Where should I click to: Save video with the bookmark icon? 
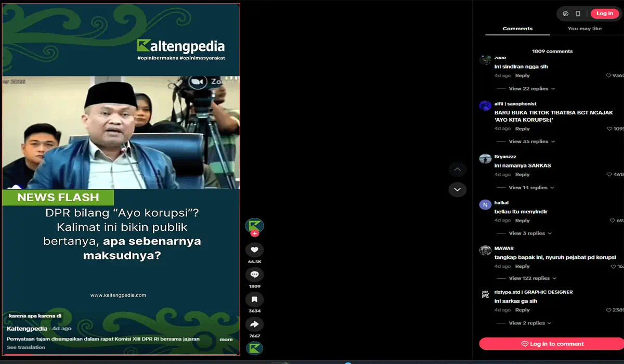click(x=255, y=300)
